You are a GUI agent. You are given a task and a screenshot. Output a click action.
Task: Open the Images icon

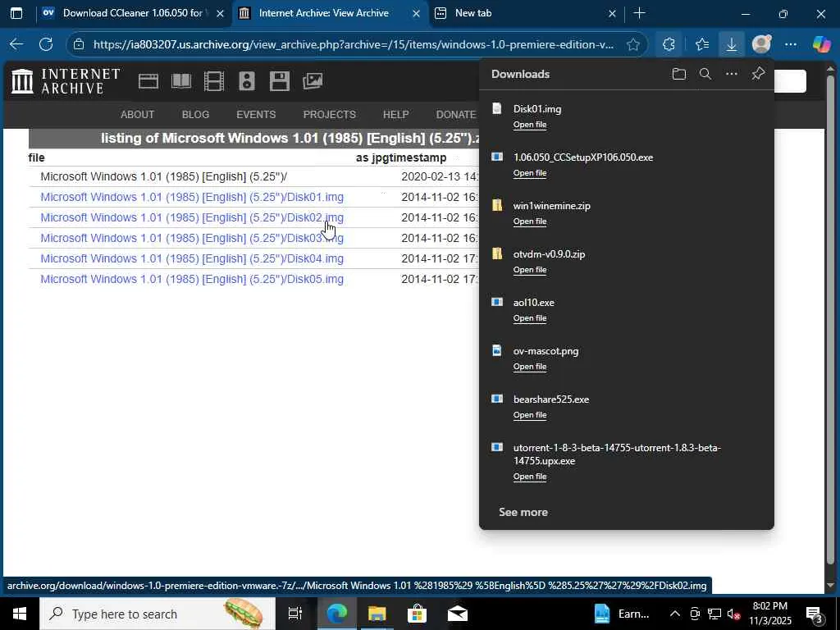[313, 81]
